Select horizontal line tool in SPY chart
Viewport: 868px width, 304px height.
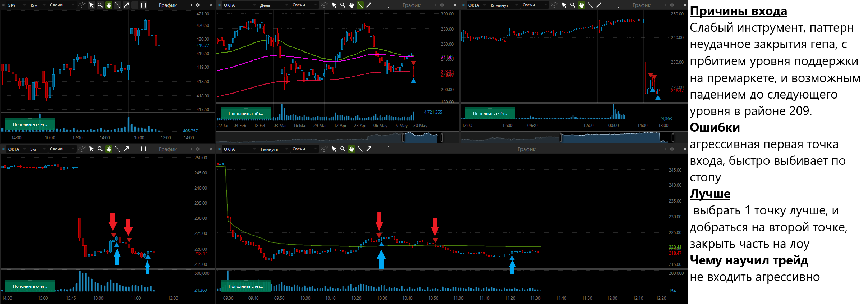coord(135,5)
